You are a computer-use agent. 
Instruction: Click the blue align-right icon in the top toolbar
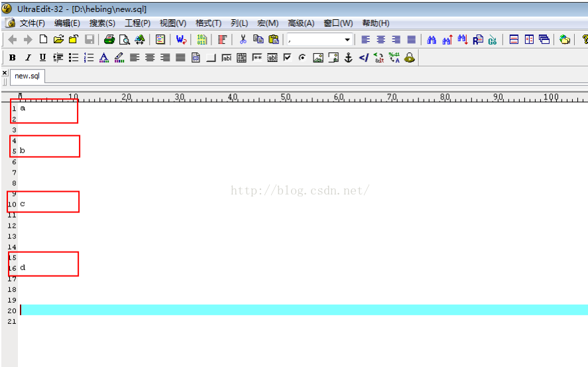pyautogui.click(x=396, y=39)
